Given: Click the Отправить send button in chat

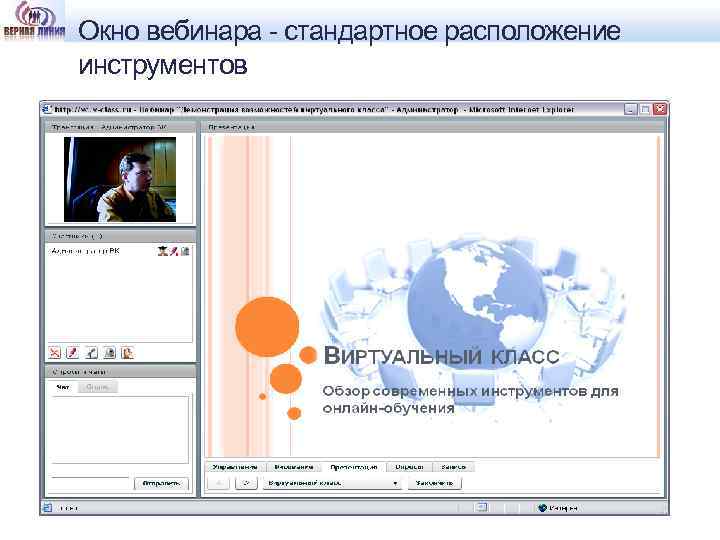Looking at the screenshot, I should click(x=161, y=484).
